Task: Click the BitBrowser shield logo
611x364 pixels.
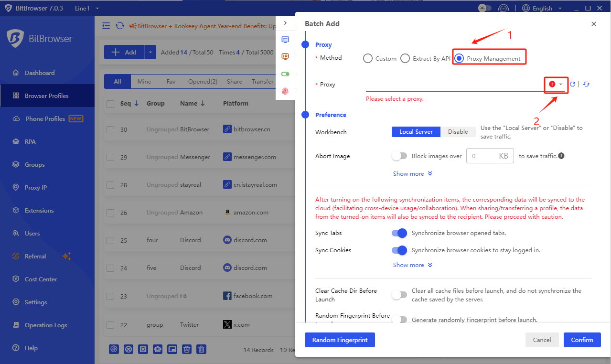Action: 15,39
